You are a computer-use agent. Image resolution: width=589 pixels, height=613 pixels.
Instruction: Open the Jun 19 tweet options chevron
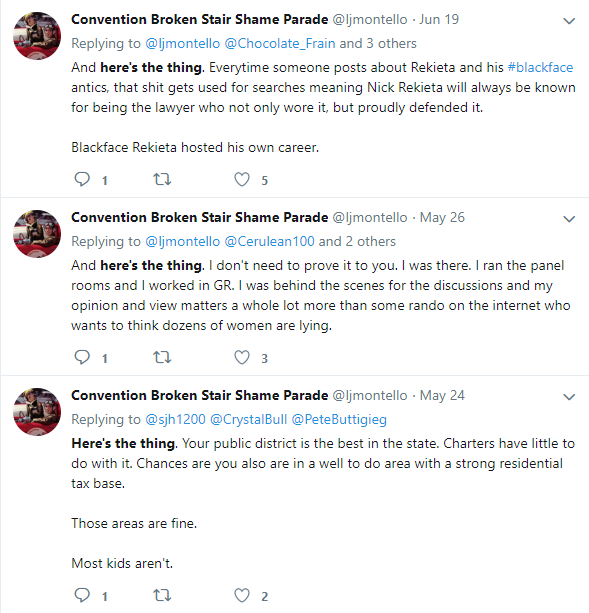569,21
